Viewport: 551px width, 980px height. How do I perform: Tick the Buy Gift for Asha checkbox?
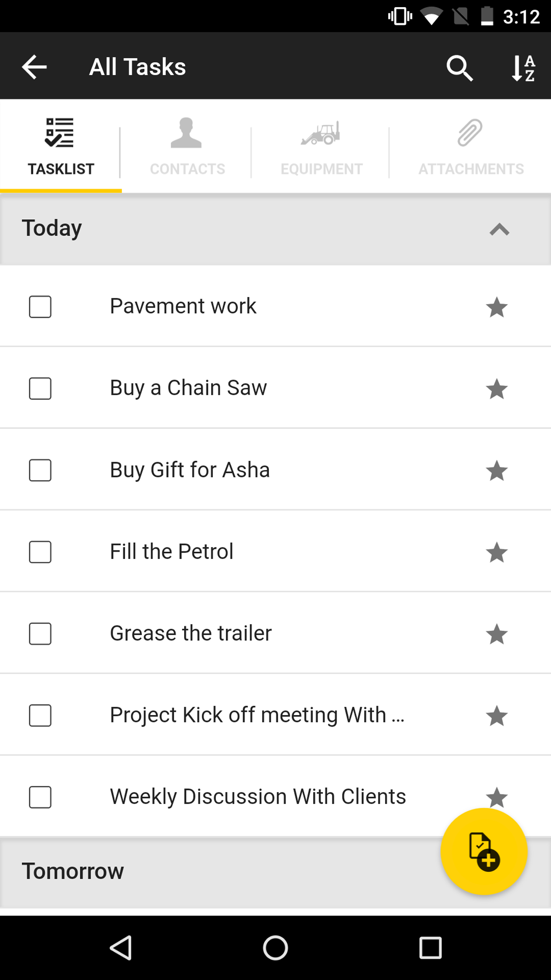tap(40, 470)
